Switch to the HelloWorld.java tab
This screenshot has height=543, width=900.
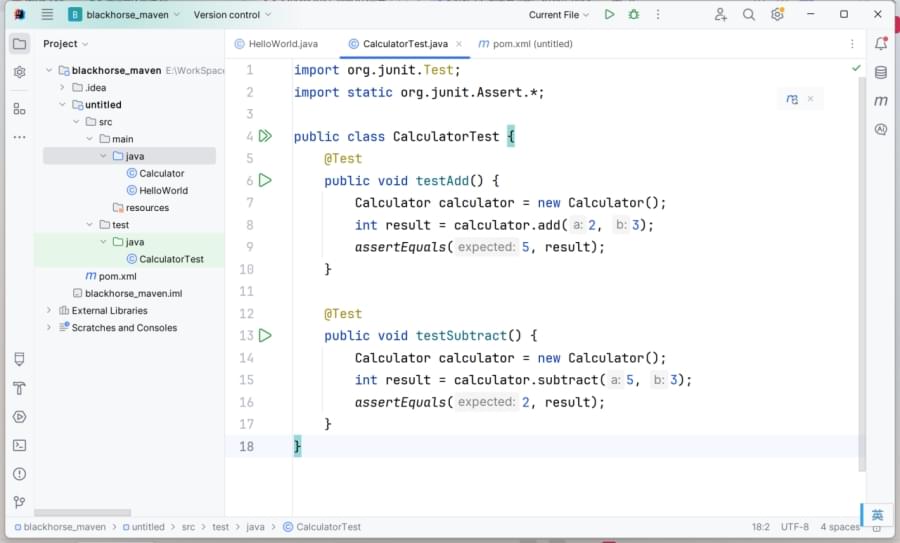click(x=282, y=44)
